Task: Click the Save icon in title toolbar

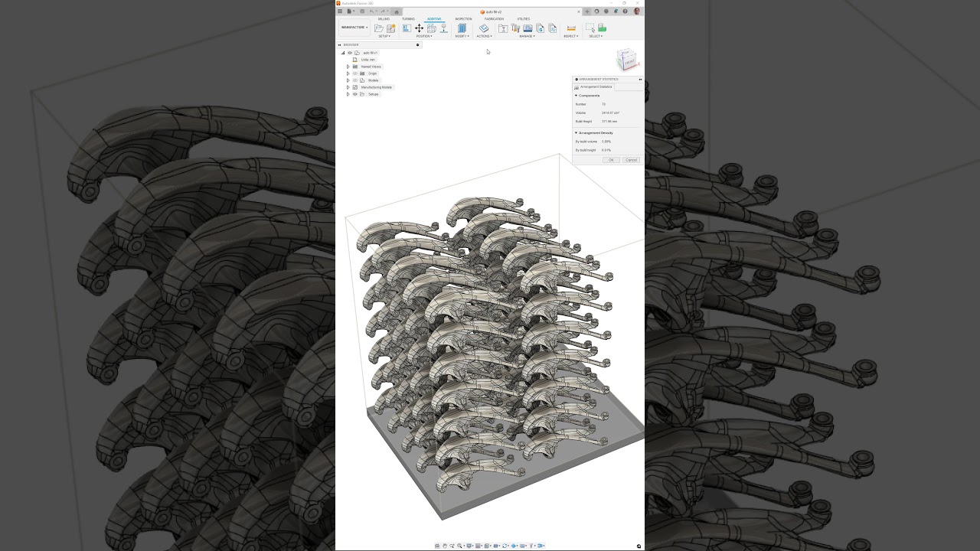Action: [x=362, y=11]
